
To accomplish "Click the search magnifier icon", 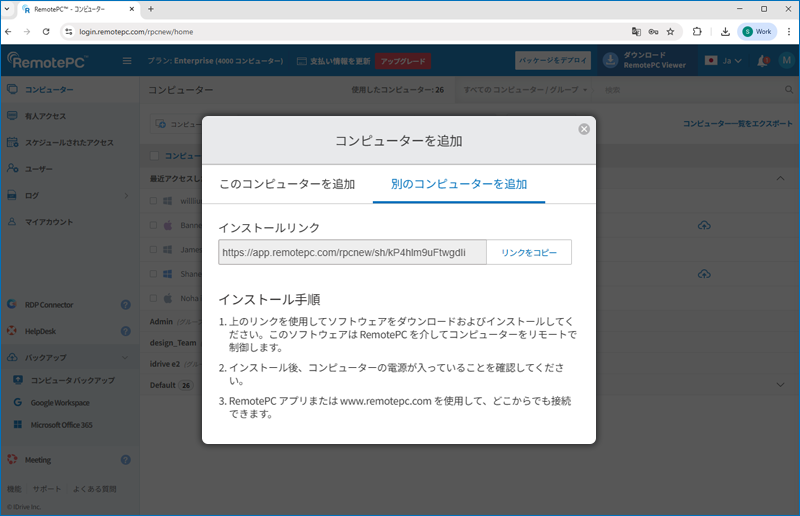I will [789, 90].
